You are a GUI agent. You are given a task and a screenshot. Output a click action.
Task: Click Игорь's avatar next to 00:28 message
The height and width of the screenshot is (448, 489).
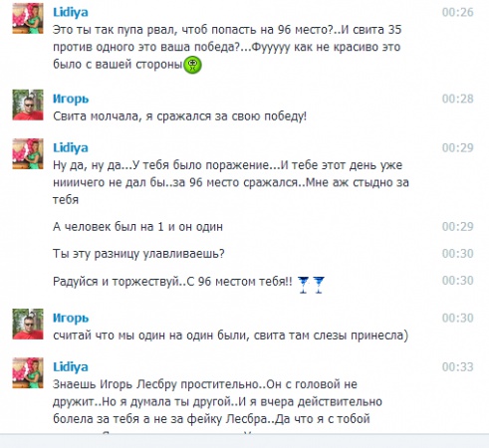28,105
